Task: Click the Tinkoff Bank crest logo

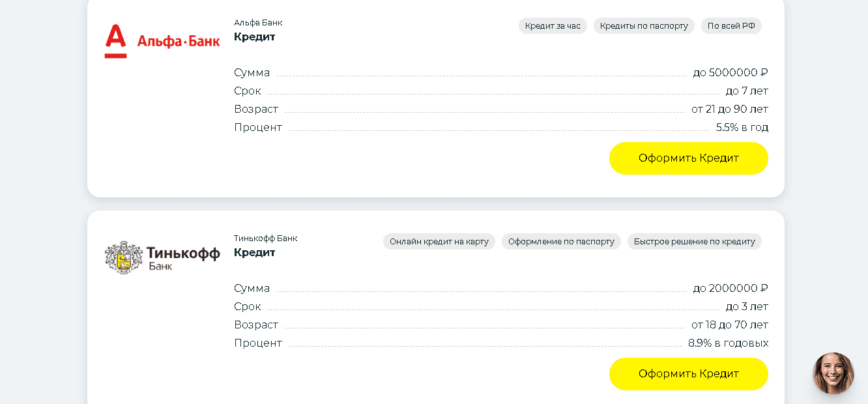Action: [162, 257]
